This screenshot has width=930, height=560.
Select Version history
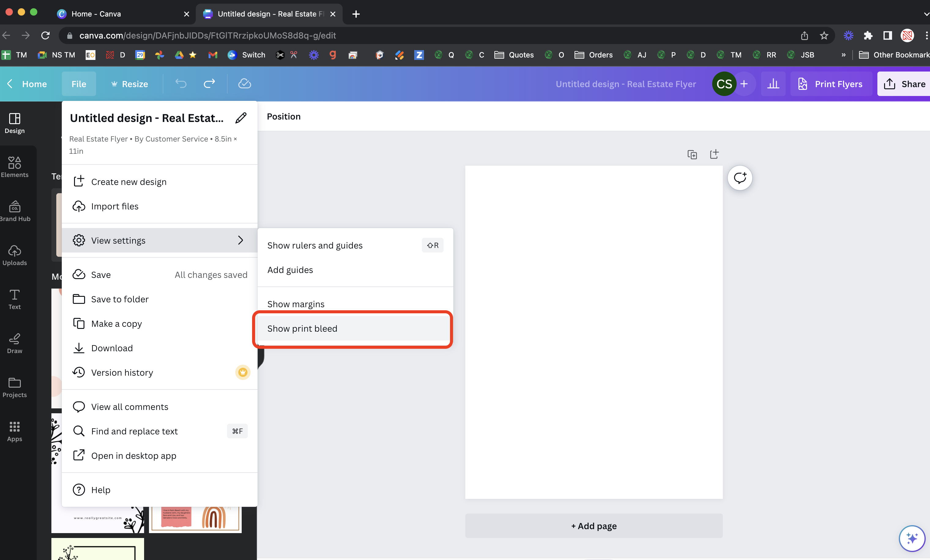point(160,373)
